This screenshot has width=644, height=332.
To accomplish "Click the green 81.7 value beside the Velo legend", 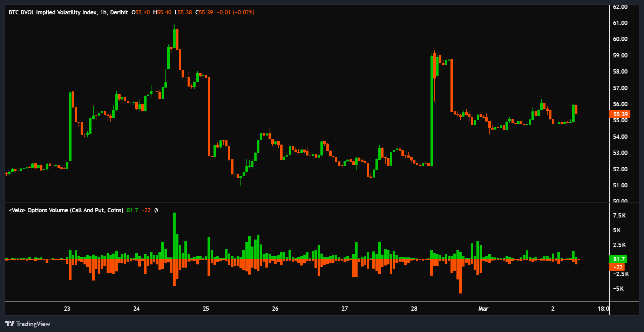I will (x=133, y=210).
